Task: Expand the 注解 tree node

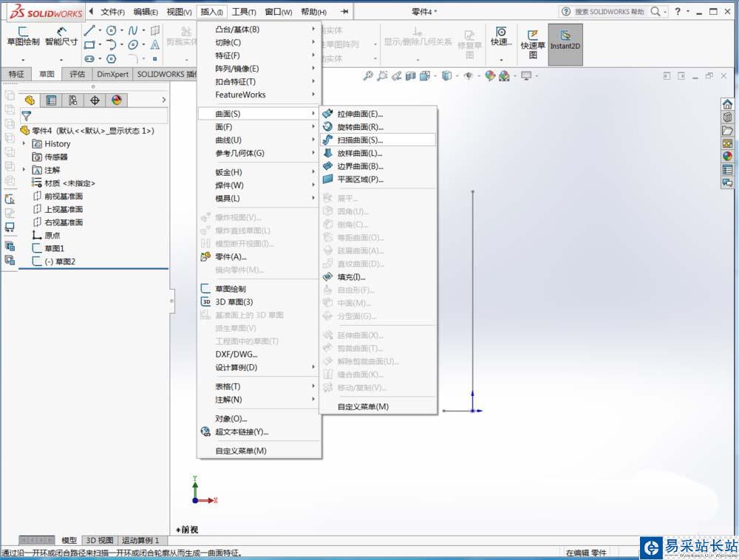Action: click(x=24, y=170)
